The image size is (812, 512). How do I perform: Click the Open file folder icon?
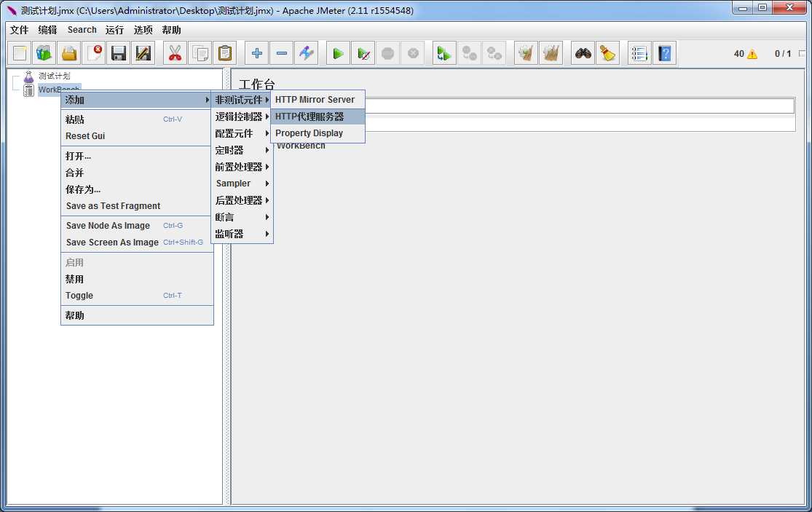coord(69,53)
